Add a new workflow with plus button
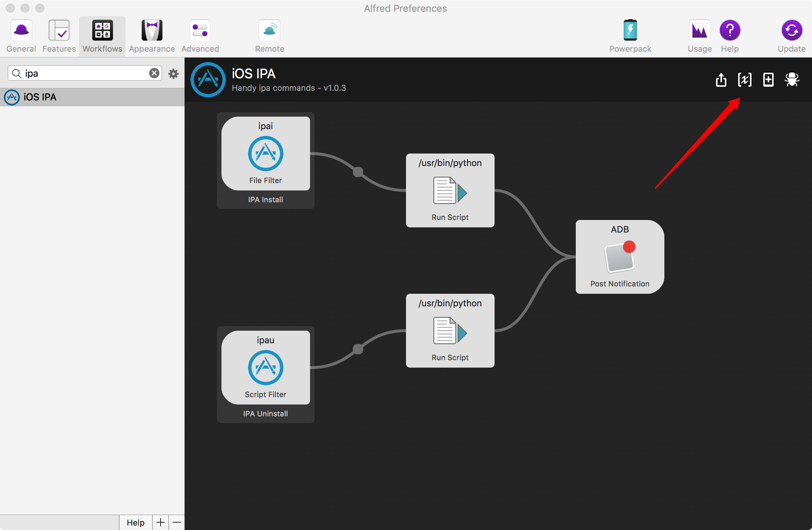The width and height of the screenshot is (812, 530). point(161,523)
